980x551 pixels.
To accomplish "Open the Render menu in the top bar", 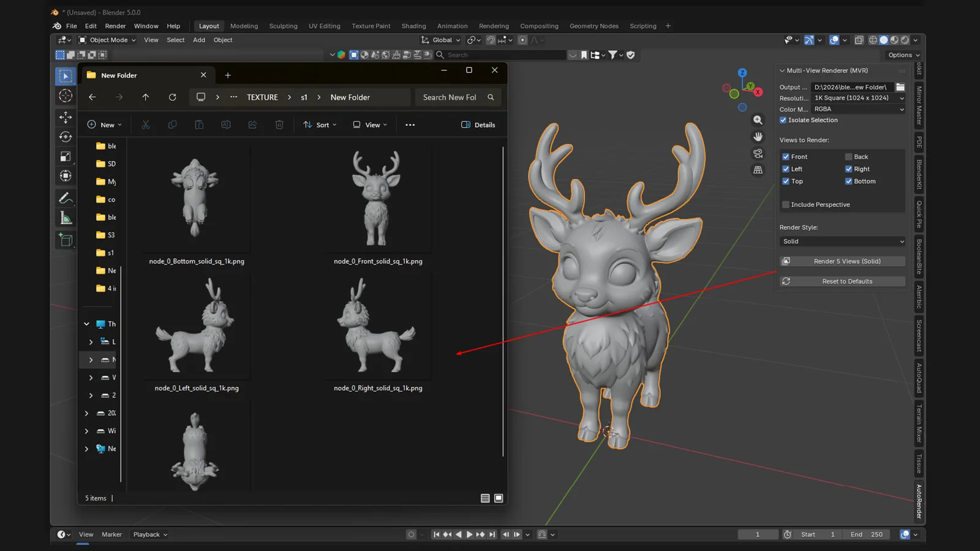I will (x=115, y=26).
